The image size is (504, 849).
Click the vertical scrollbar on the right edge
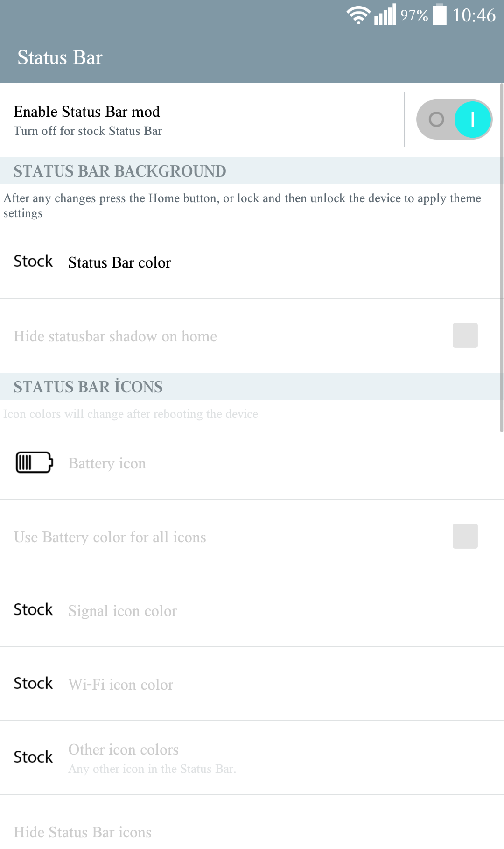(x=501, y=258)
